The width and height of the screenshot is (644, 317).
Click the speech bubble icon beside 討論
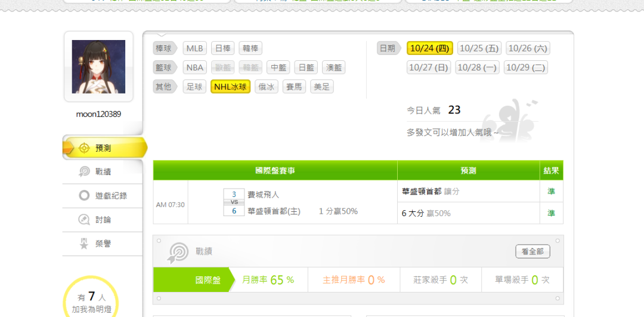click(x=84, y=220)
